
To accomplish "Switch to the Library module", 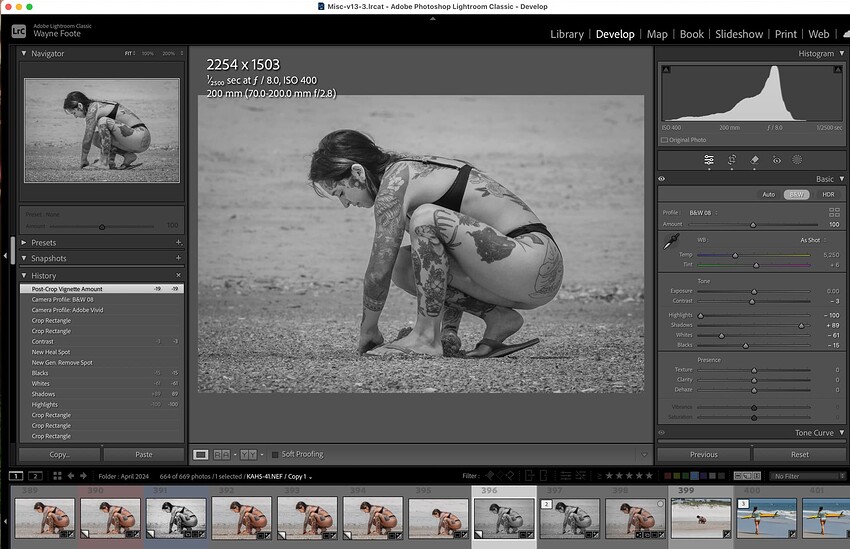I will [566, 34].
